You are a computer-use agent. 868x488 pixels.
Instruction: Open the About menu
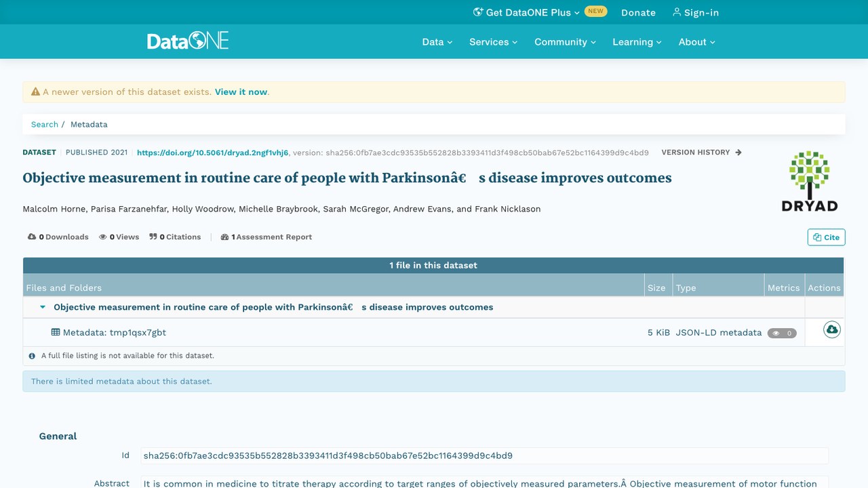696,41
